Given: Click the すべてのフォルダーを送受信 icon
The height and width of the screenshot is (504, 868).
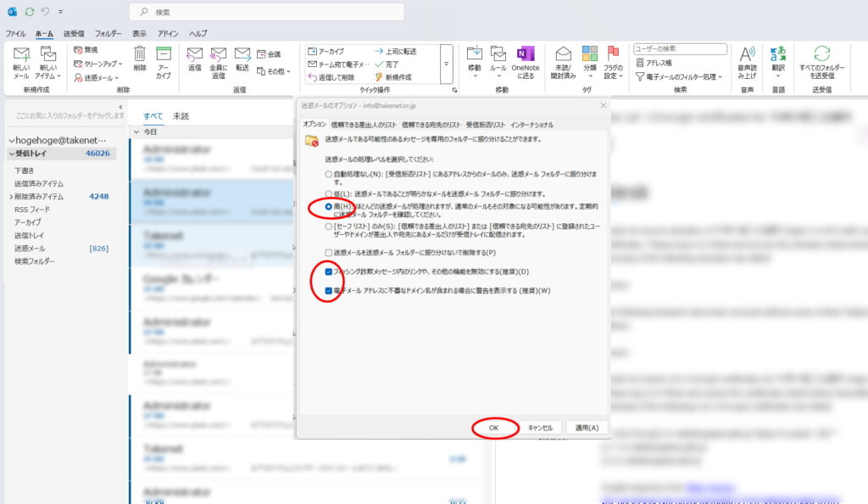Looking at the screenshot, I should tap(821, 55).
